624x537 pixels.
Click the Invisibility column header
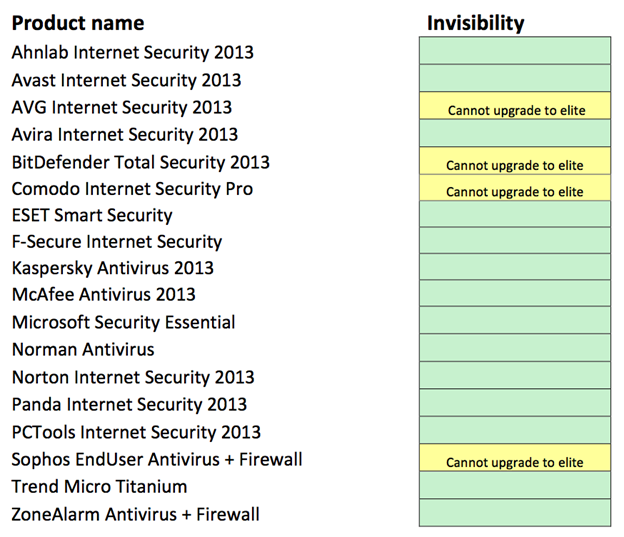tap(475, 23)
